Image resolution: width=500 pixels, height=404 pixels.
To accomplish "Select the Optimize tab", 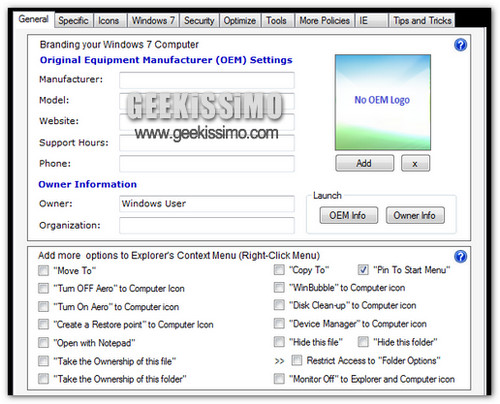I will [240, 21].
